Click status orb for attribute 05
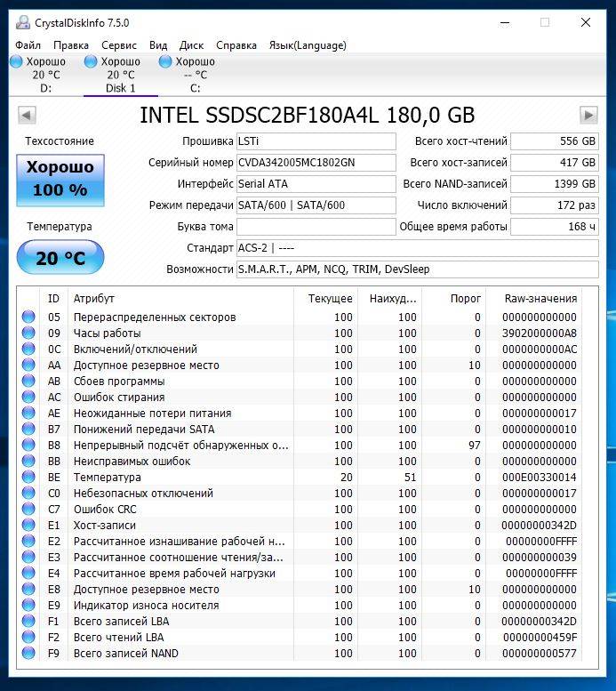 [28, 317]
